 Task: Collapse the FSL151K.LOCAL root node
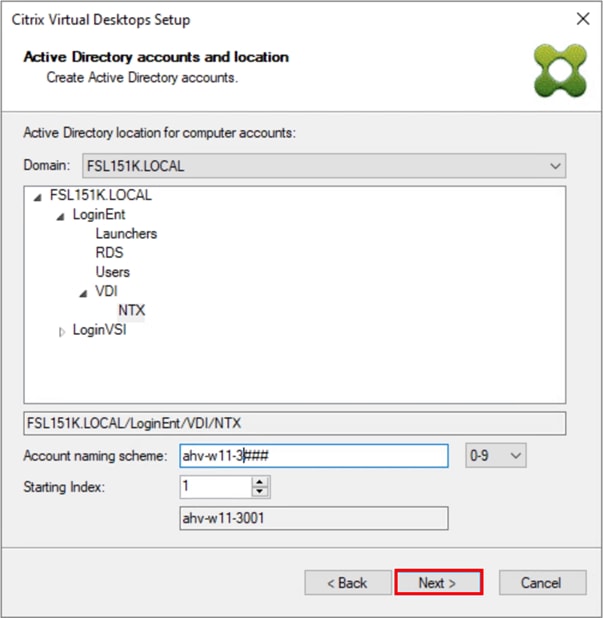(37, 197)
